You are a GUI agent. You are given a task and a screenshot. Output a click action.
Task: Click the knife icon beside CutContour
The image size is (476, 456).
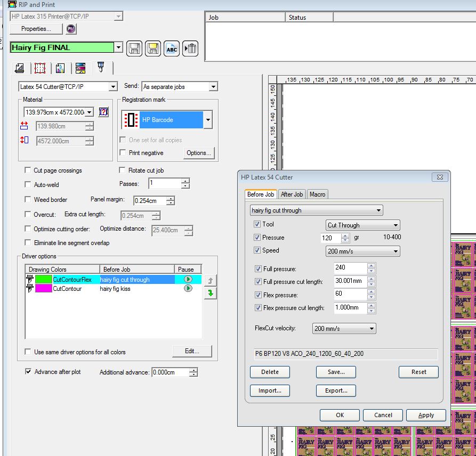[30, 288]
